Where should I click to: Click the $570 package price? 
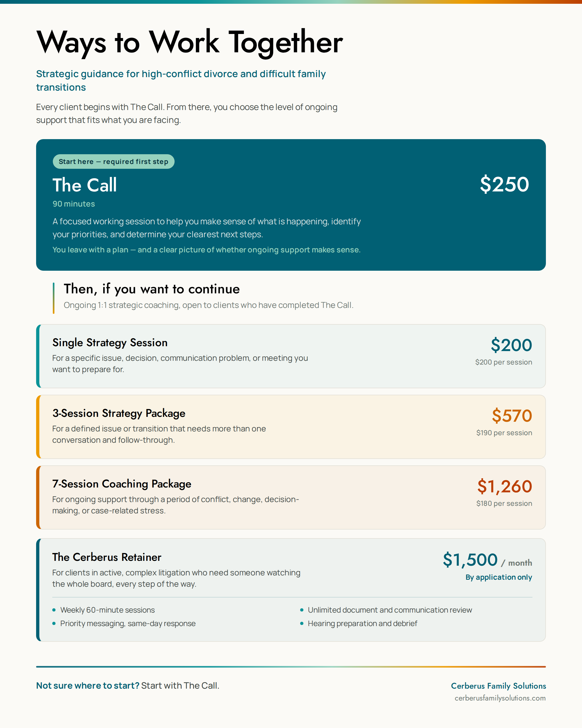click(x=512, y=415)
